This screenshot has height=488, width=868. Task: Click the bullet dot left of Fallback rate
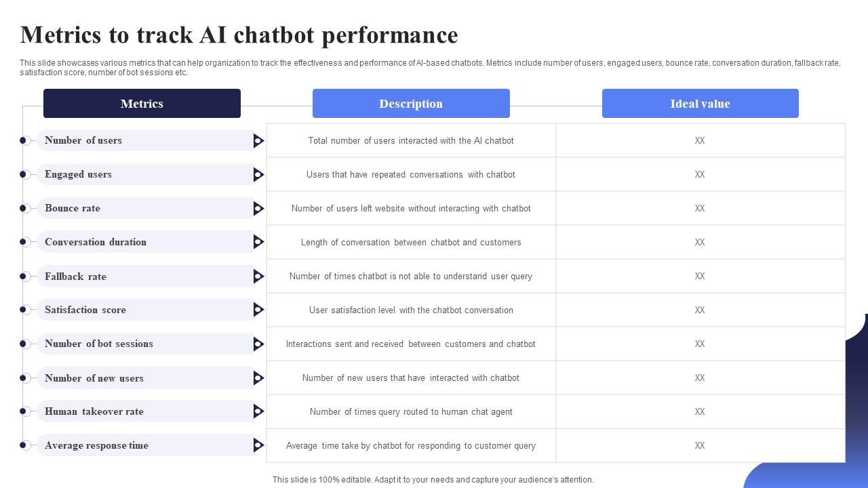[23, 276]
